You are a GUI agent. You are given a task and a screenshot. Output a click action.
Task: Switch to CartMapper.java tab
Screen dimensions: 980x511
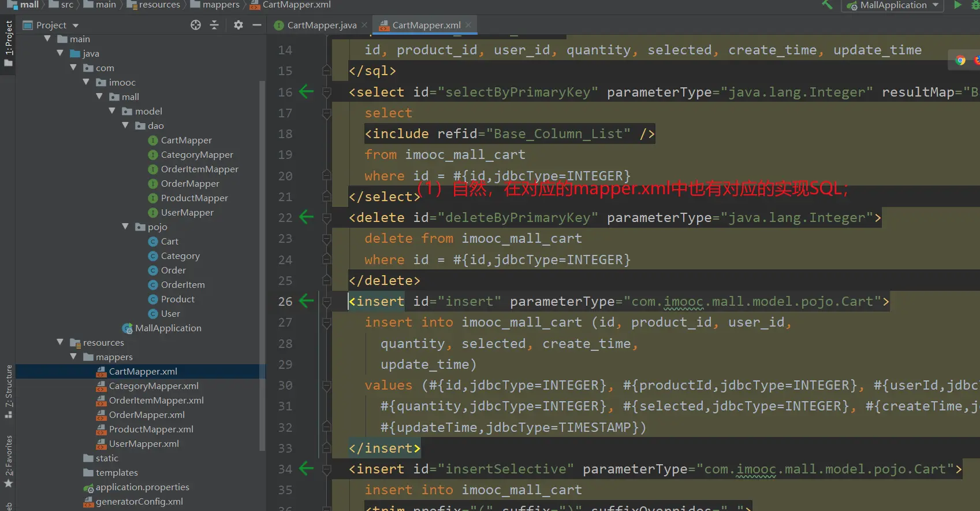pyautogui.click(x=321, y=25)
